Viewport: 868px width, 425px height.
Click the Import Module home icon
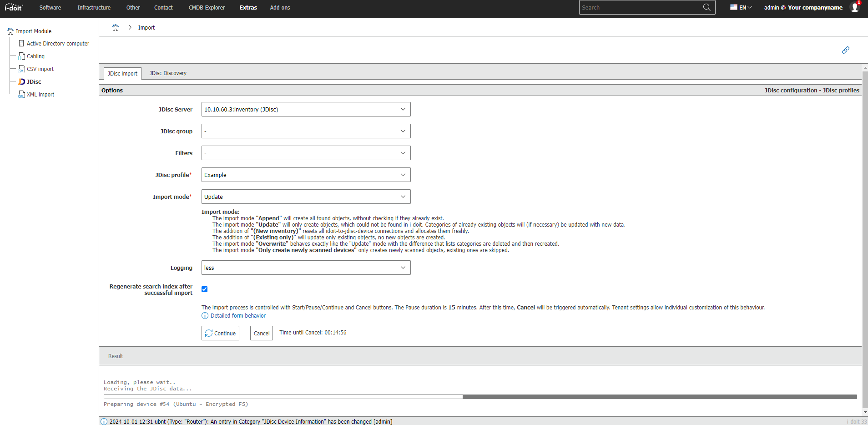[10, 31]
